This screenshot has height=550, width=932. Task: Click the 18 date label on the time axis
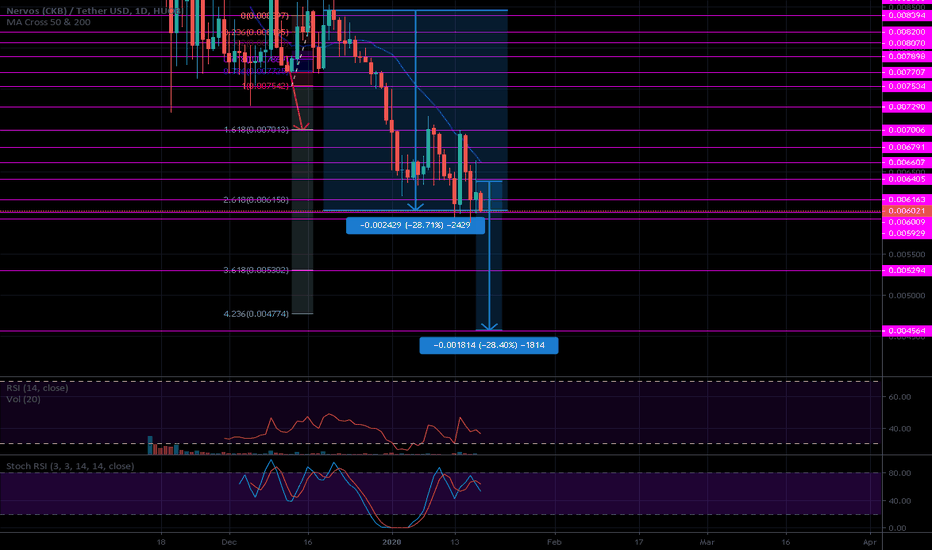click(161, 542)
